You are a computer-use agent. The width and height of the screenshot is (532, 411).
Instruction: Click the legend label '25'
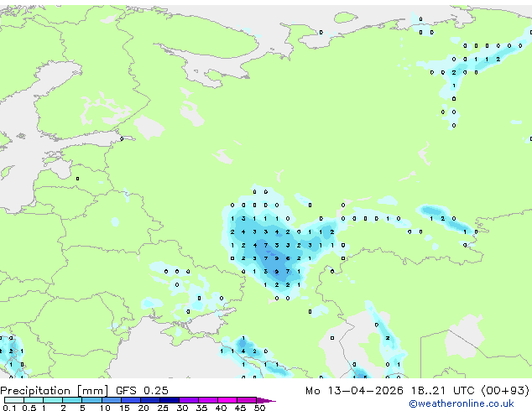tap(163, 408)
